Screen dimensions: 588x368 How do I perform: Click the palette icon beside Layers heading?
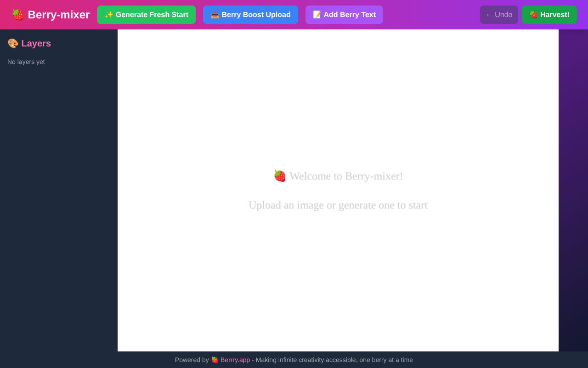pos(12,43)
